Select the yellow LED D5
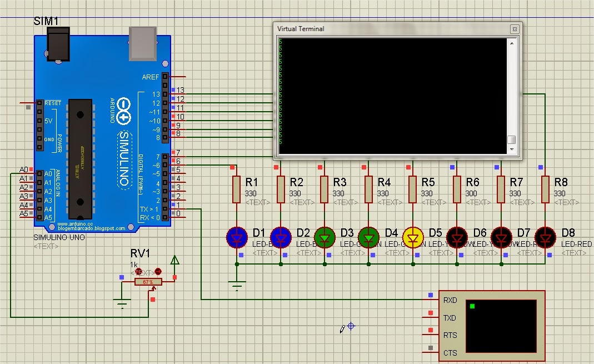Image resolution: width=594 pixels, height=364 pixels. click(413, 237)
